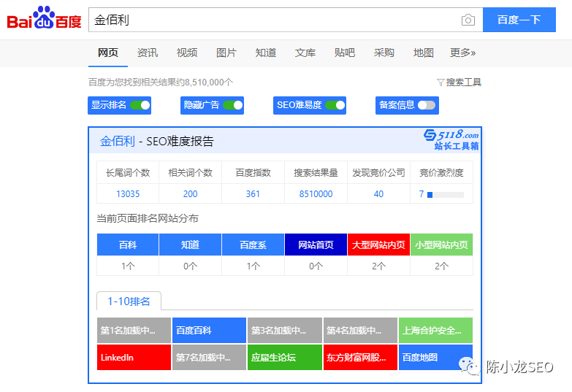Click the 2个 count under 大型网站内页
The width and height of the screenshot is (572, 392).
(x=378, y=266)
